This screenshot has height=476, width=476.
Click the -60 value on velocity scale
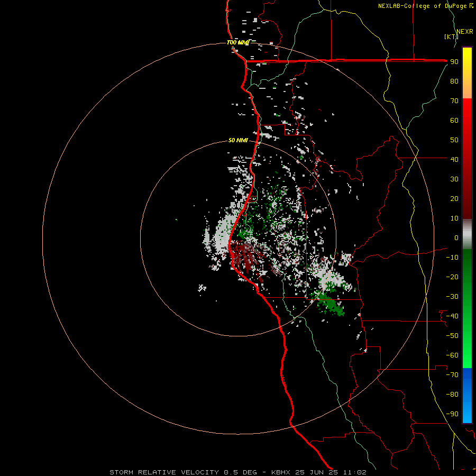coord(452,355)
